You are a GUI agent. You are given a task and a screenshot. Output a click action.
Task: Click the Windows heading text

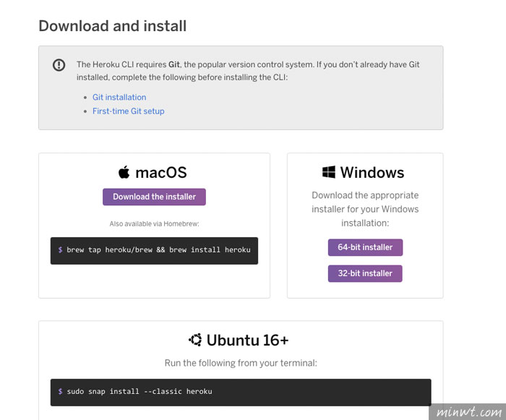pyautogui.click(x=372, y=172)
